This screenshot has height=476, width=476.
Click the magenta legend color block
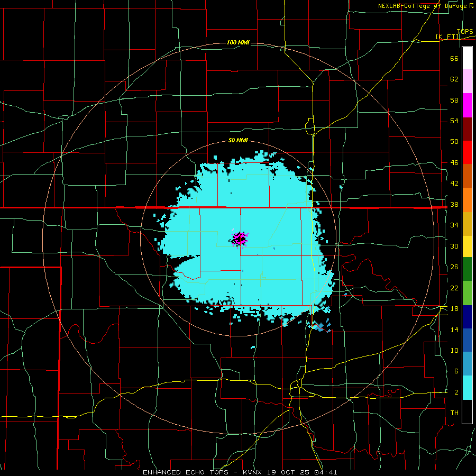pyautogui.click(x=467, y=105)
